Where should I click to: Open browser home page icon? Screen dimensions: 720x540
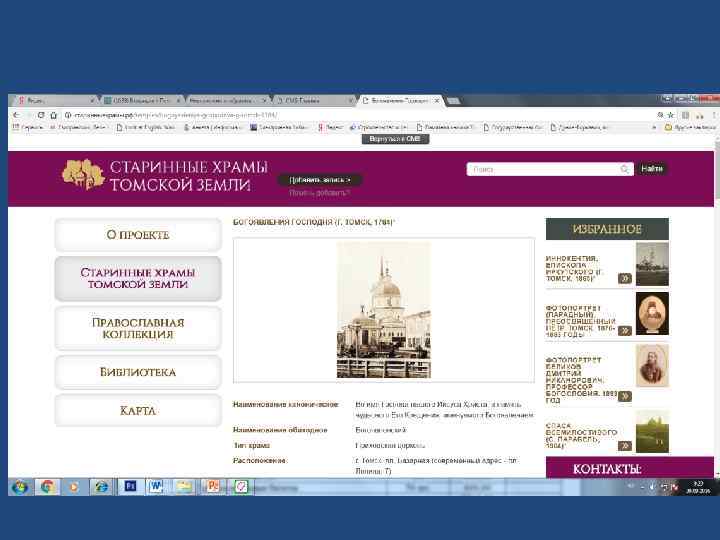[x=53, y=115]
